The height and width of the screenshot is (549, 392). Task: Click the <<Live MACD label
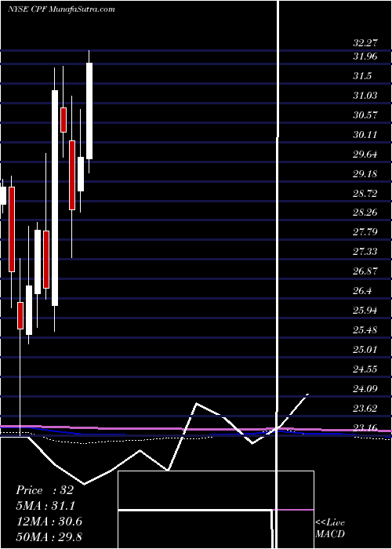pyautogui.click(x=330, y=529)
